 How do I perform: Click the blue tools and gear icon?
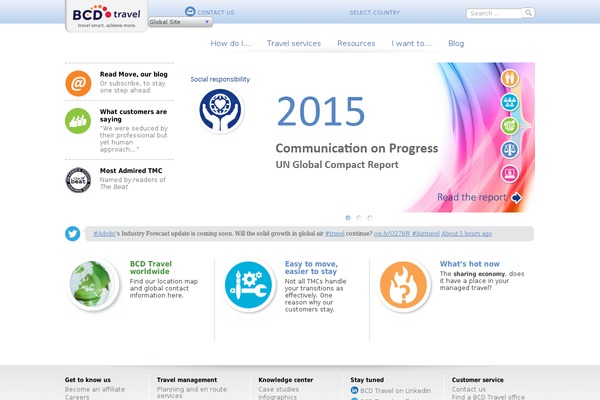coord(248,285)
